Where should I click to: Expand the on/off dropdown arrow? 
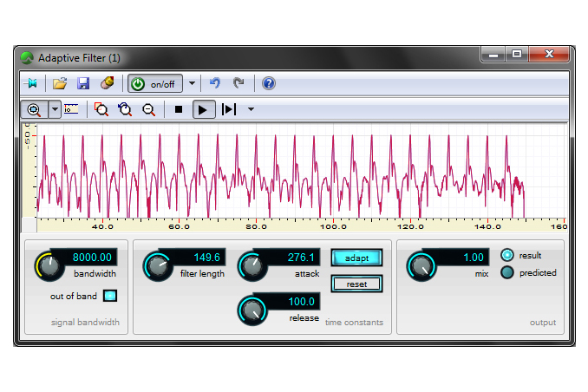point(192,83)
